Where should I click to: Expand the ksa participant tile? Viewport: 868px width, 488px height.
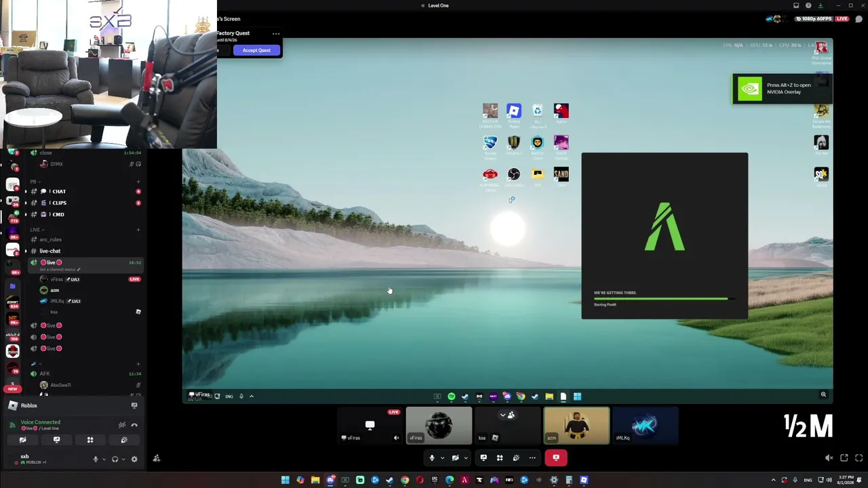click(507, 426)
